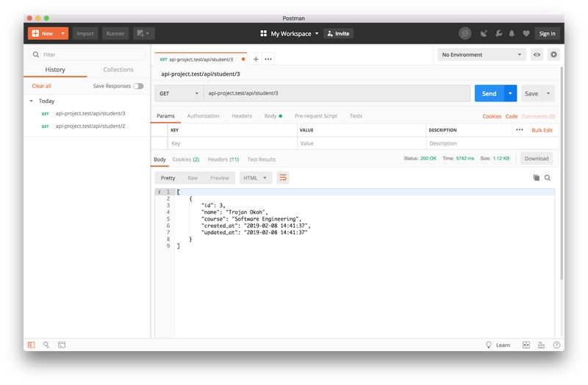Open the manage environments gear icon
588x385 pixels.
553,54
